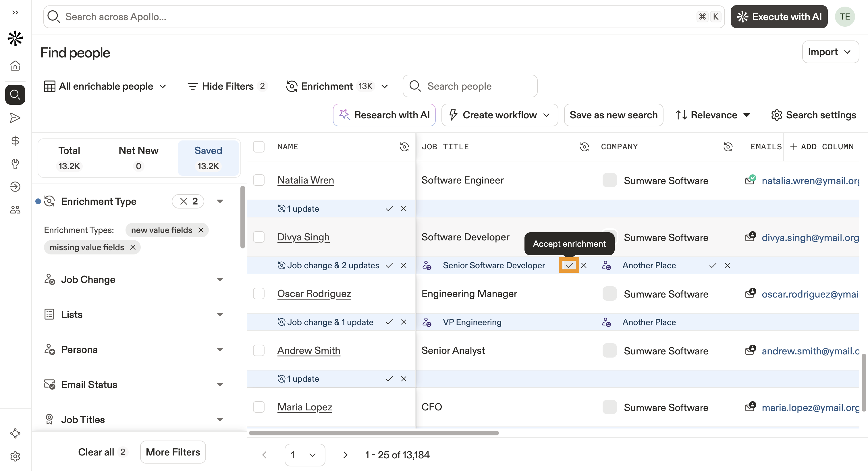868x471 pixels.
Task: Select the Total tab showing 13.2K
Action: point(69,157)
